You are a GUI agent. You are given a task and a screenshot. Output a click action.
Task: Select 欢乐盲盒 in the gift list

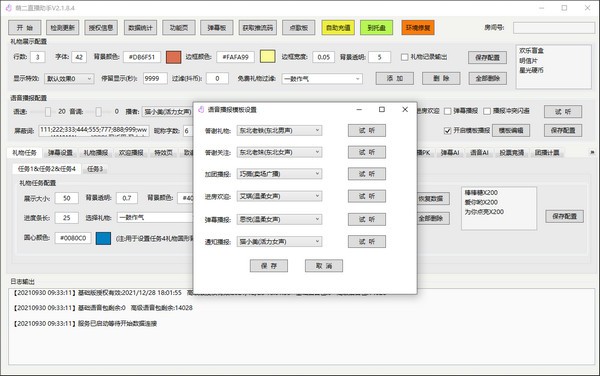531,50
